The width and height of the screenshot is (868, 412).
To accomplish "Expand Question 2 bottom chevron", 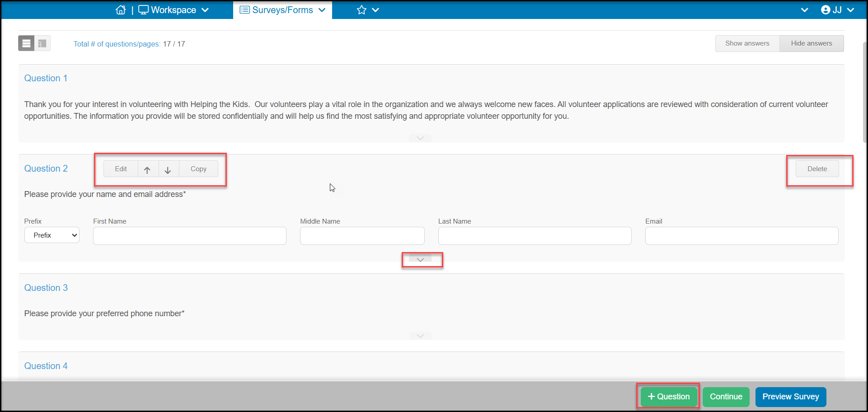I will (x=420, y=260).
